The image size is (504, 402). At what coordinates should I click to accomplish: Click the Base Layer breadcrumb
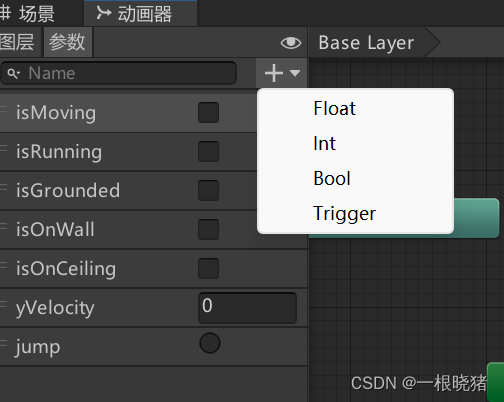pyautogui.click(x=366, y=43)
